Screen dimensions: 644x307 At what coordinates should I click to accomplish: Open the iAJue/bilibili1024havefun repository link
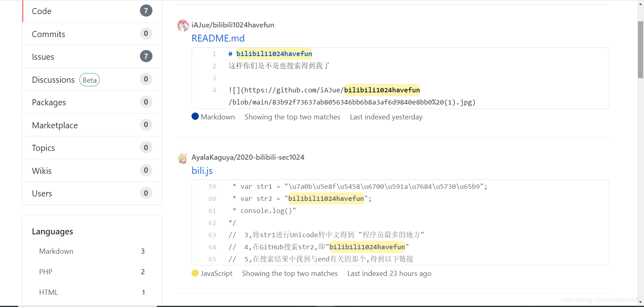click(x=233, y=25)
